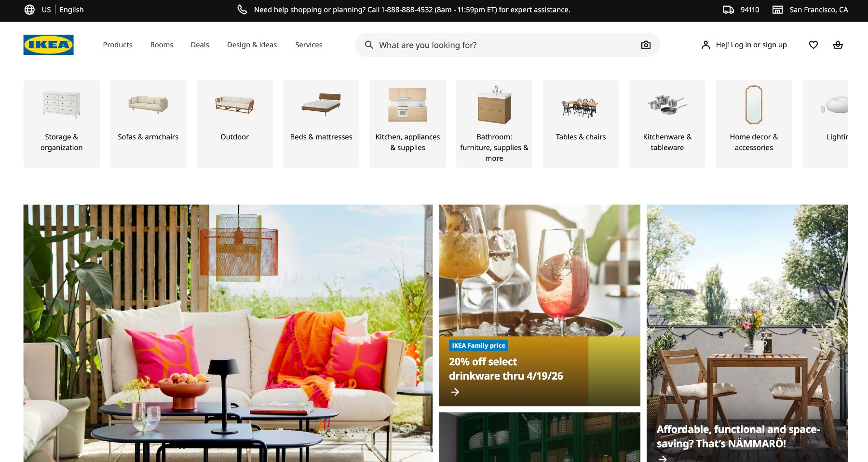Image resolution: width=868 pixels, height=462 pixels.
Task: Click Hej! Log in or sign up
Action: (751, 45)
